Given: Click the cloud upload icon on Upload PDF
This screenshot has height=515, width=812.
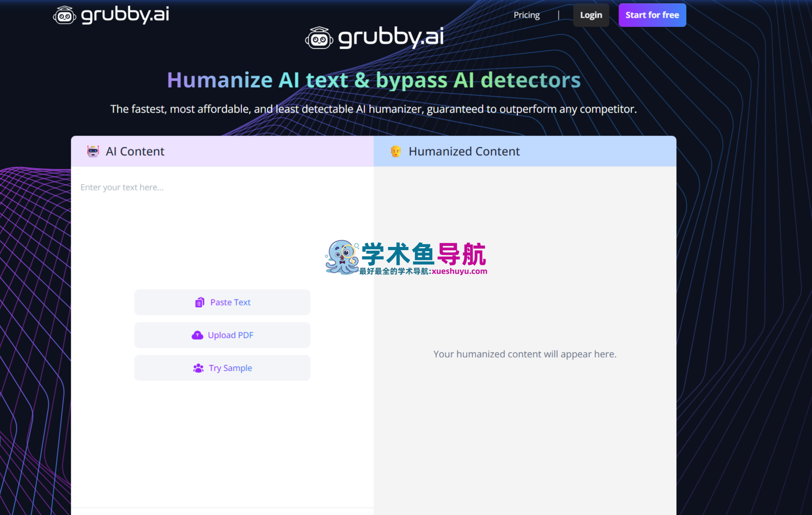Looking at the screenshot, I should coord(198,335).
